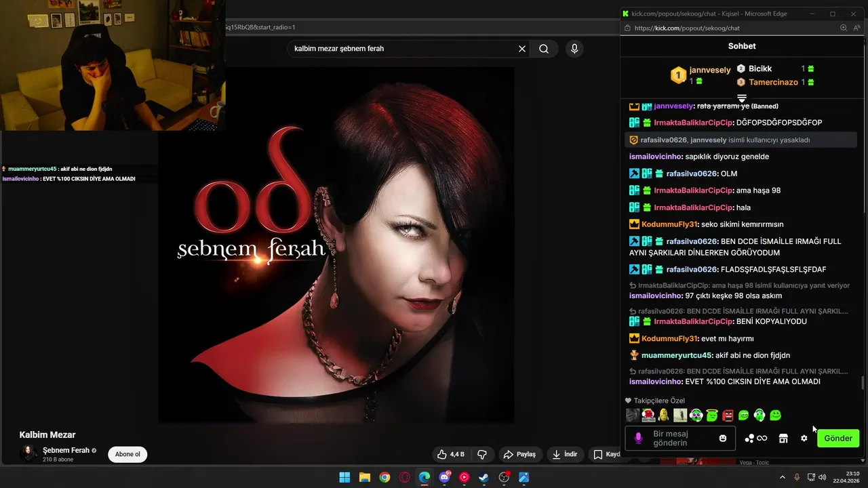
Task: Subscribe with the Abone ol button
Action: (127, 454)
